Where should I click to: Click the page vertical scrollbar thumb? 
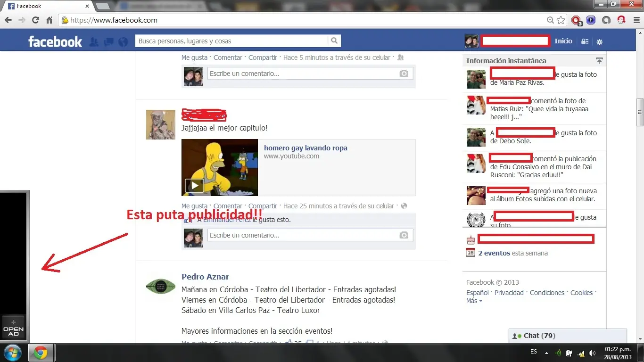640,112
